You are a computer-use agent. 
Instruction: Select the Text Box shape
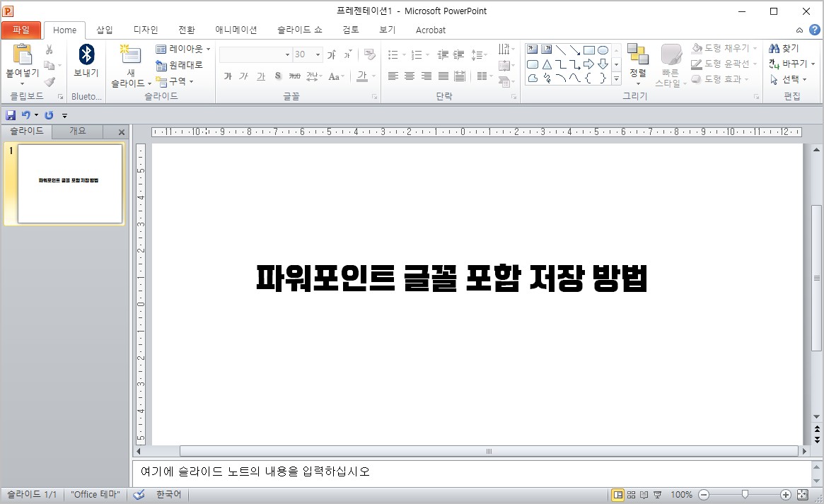pos(533,50)
